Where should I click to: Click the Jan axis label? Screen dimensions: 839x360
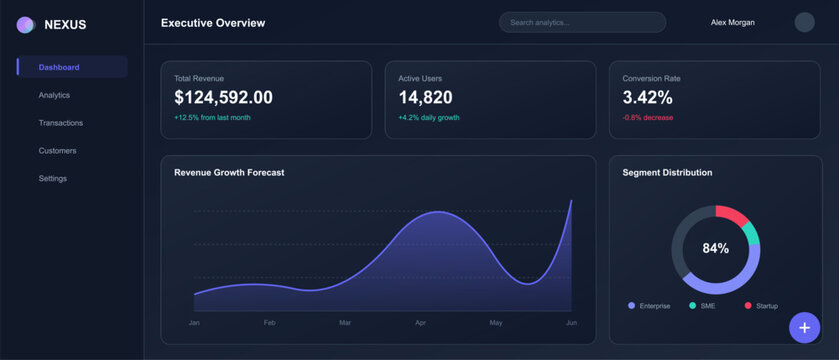[x=194, y=323]
